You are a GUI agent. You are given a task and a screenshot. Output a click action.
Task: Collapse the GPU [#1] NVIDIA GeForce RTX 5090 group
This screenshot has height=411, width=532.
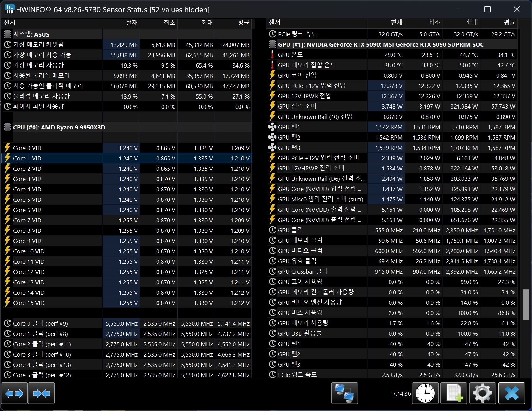coord(272,44)
